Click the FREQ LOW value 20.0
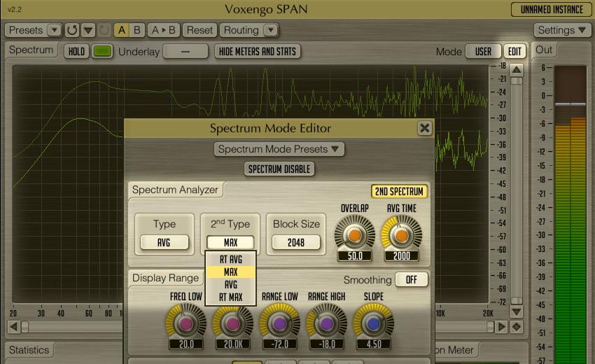Viewport: 595px width, 364px height. coord(186,344)
